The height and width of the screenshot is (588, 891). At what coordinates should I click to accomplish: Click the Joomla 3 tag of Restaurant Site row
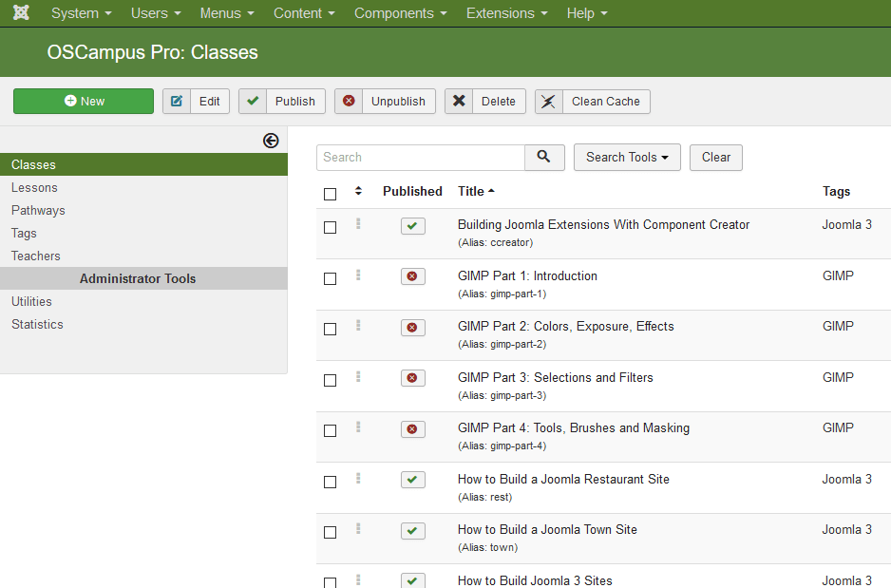coord(846,479)
